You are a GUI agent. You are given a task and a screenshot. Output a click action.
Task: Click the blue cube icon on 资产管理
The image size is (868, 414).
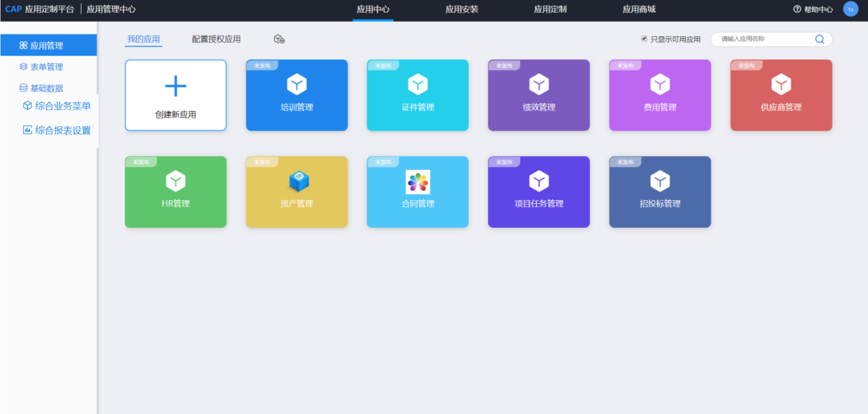click(x=299, y=181)
